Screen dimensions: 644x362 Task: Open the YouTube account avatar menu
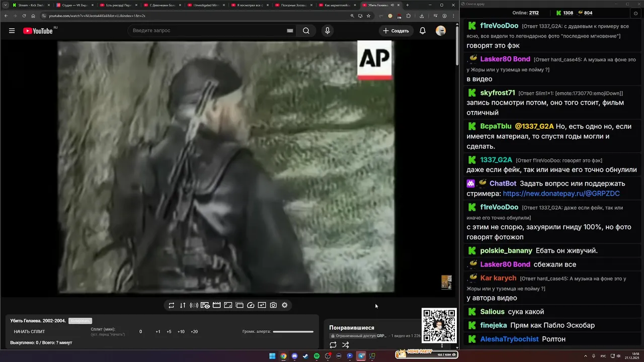(x=441, y=31)
